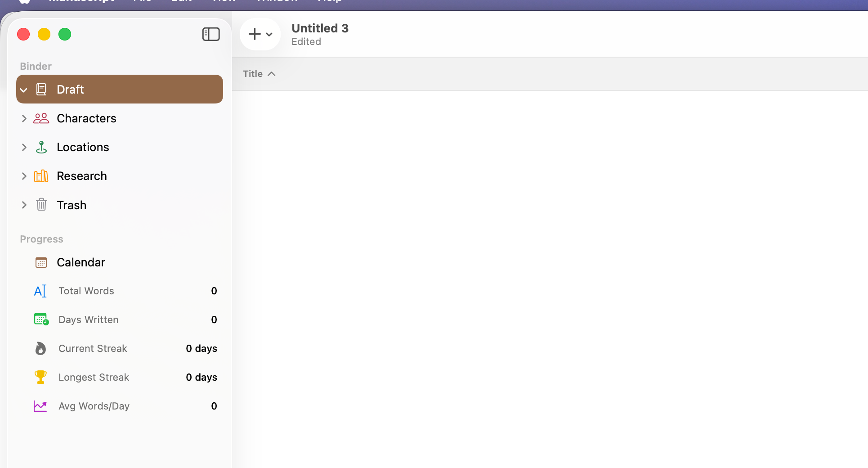This screenshot has width=868, height=468.
Task: Click the plus button to add an item
Action: [x=255, y=34]
